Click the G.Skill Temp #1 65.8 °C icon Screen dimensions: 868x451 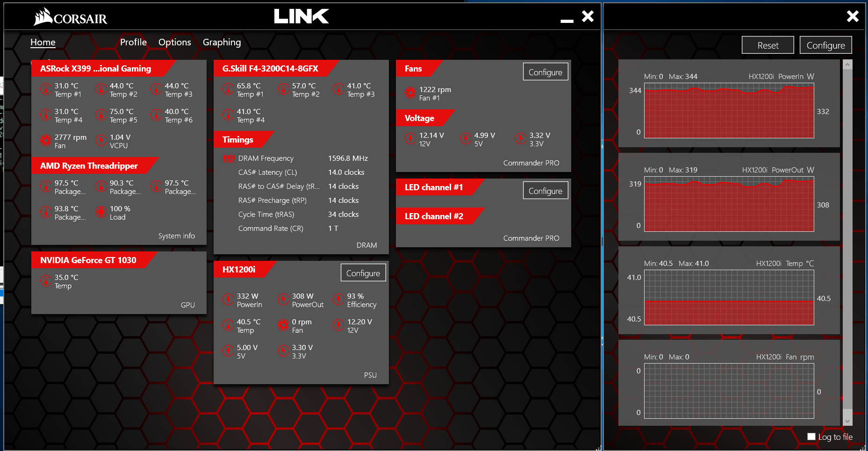(228, 89)
